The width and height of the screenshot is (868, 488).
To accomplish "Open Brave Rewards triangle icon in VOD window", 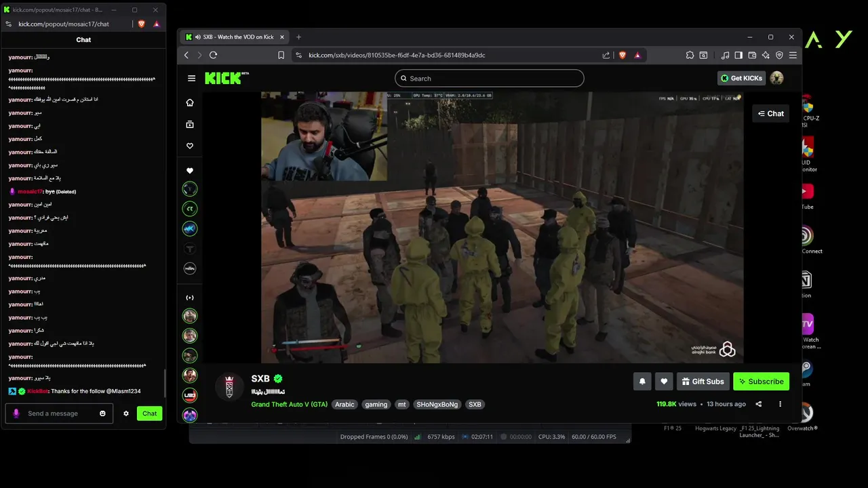I will pyautogui.click(x=637, y=56).
